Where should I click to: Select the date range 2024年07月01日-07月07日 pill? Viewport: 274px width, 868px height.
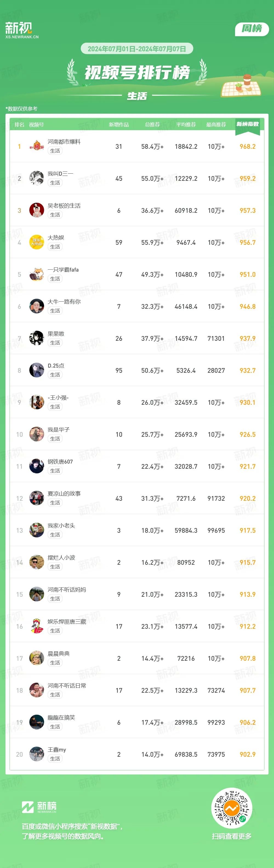click(x=137, y=49)
